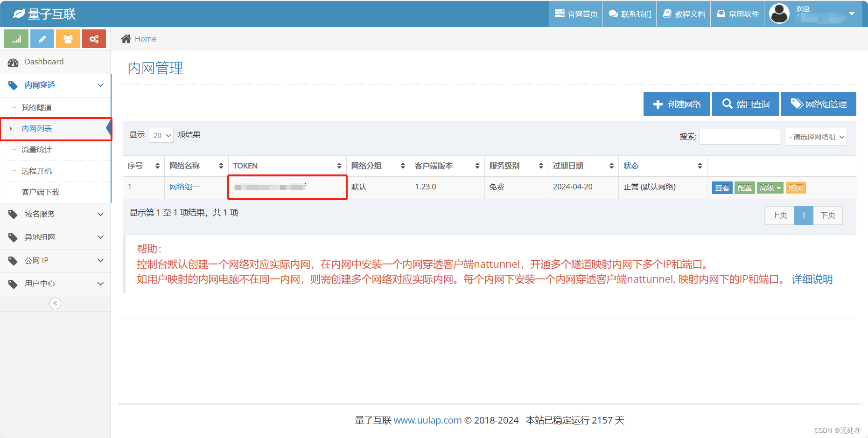Viewport: 868px width, 438px height.
Task: Sort the table by 序号 column
Action: 144,166
